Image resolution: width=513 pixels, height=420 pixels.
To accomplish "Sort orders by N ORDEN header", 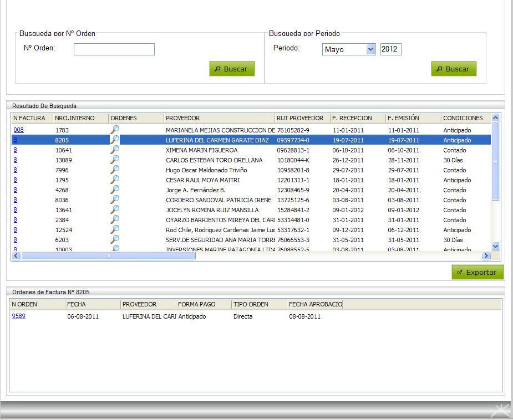I will tap(37, 304).
